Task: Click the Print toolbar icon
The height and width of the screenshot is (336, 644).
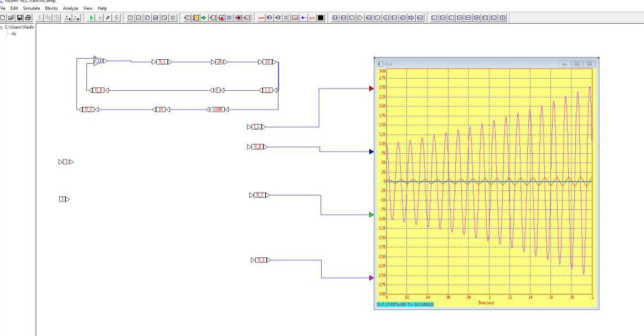Action: (28, 18)
